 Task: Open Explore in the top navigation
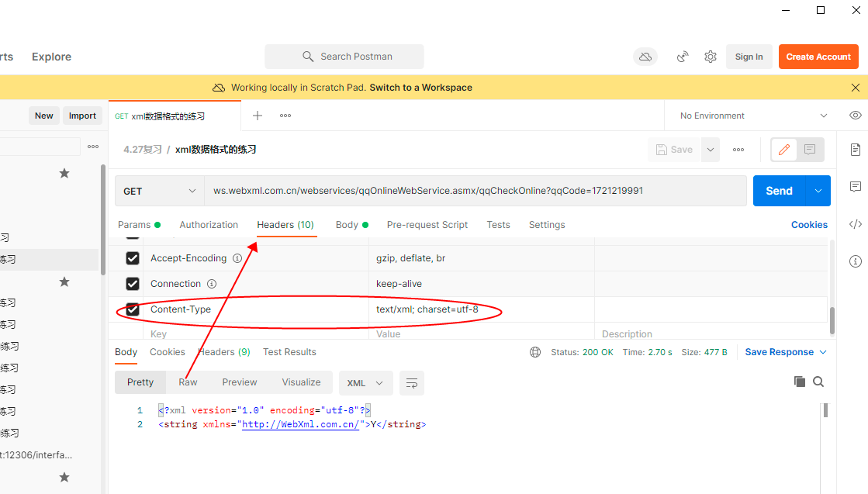51,57
